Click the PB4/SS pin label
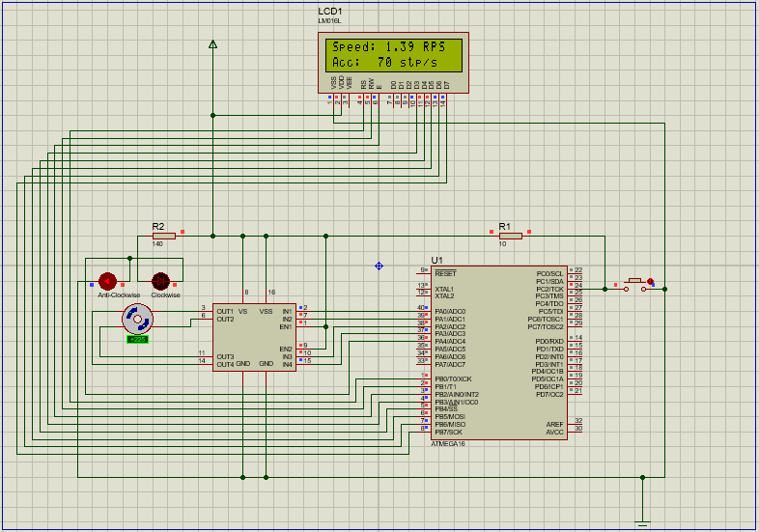The width and height of the screenshot is (759, 532). click(446, 409)
